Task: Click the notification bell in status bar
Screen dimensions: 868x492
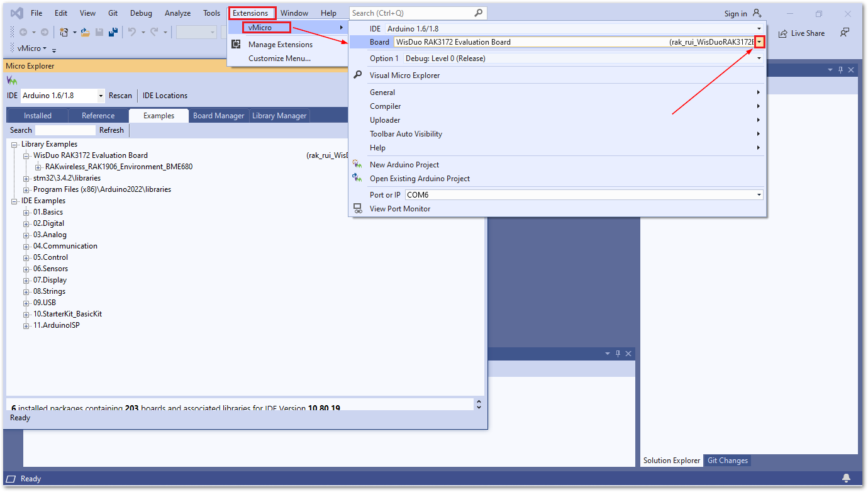Action: click(846, 478)
